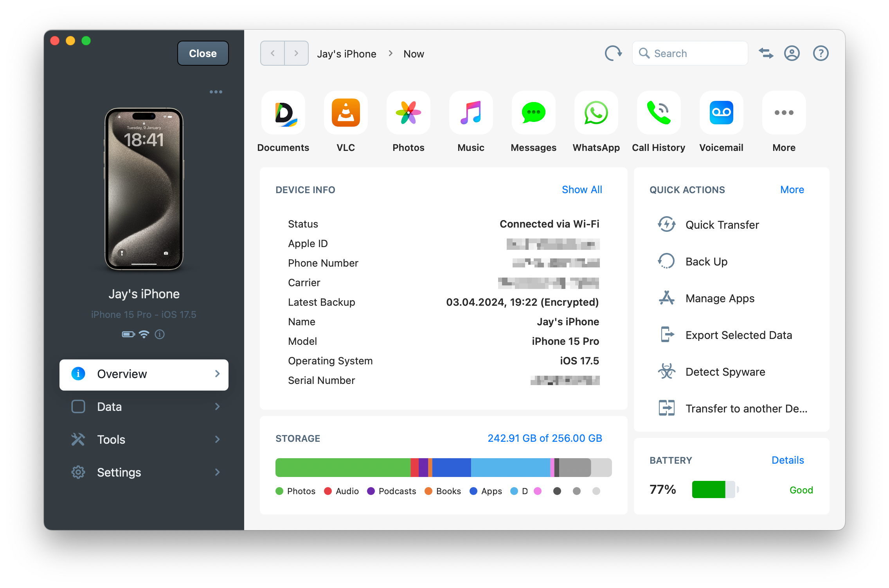Click the iOS 17.5 operating system value
The height and width of the screenshot is (588, 889).
579,361
